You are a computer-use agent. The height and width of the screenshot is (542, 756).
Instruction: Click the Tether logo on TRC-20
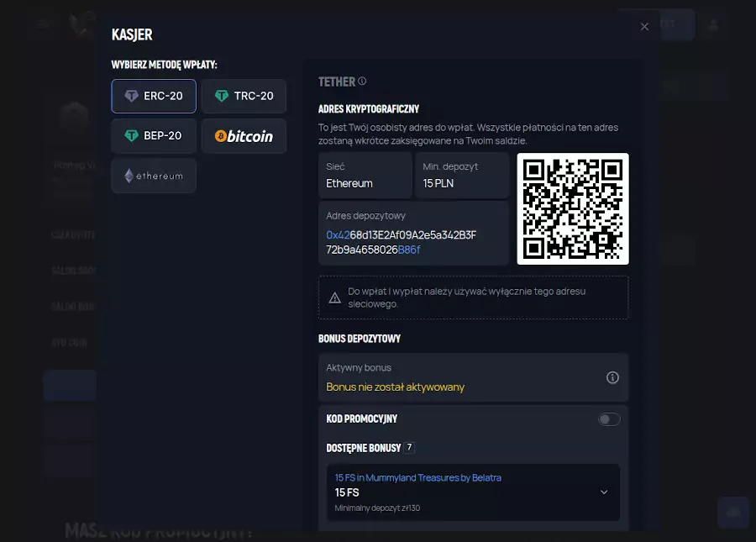coord(221,96)
